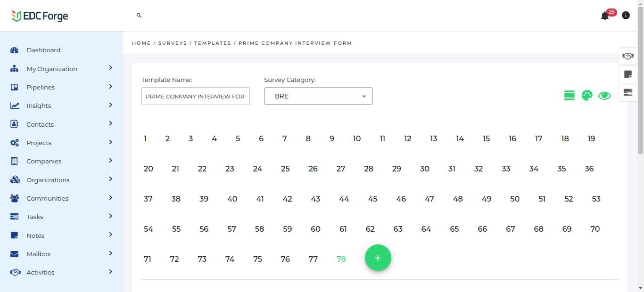The height and width of the screenshot is (292, 644).
Task: Open the notifications bell
Action: point(605,16)
